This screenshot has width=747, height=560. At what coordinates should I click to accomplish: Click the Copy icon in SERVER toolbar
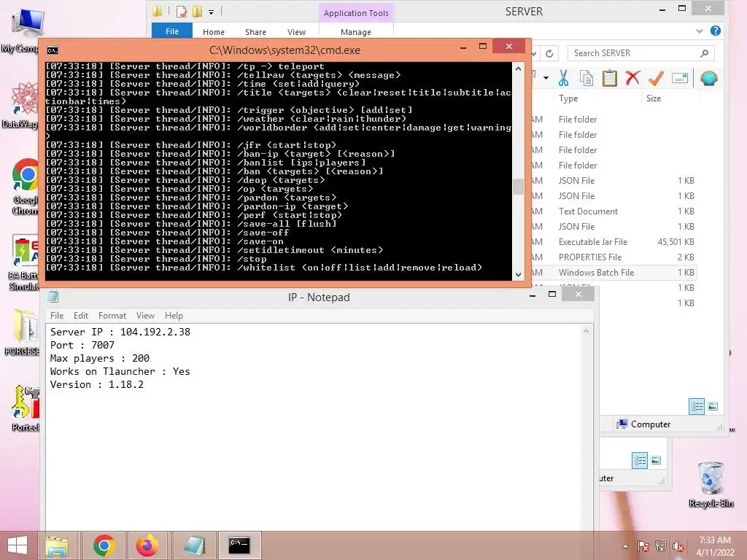587,78
